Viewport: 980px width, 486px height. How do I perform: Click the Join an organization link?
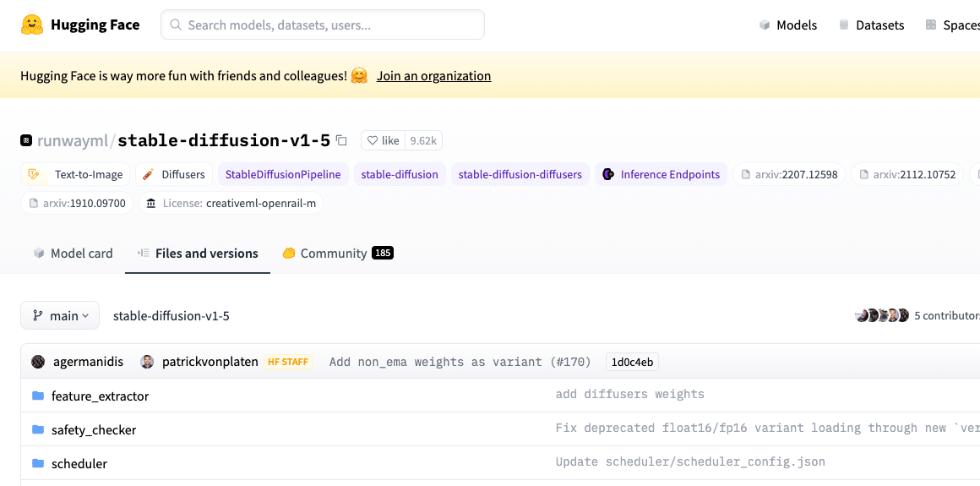pos(433,76)
